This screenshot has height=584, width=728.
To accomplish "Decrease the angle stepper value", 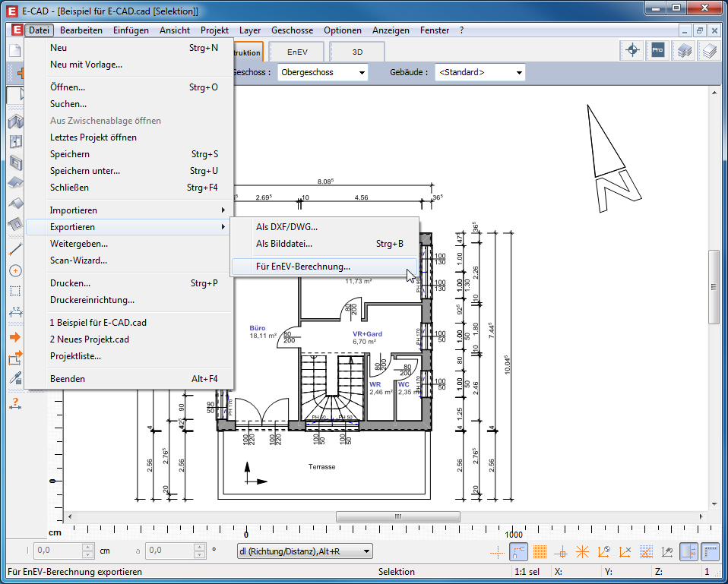I will click(200, 555).
